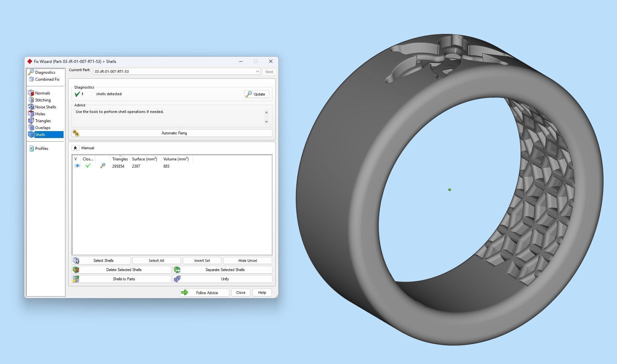The height and width of the screenshot is (364, 617).
Task: Click the Overlaps icon in sidebar
Action: (x=31, y=128)
